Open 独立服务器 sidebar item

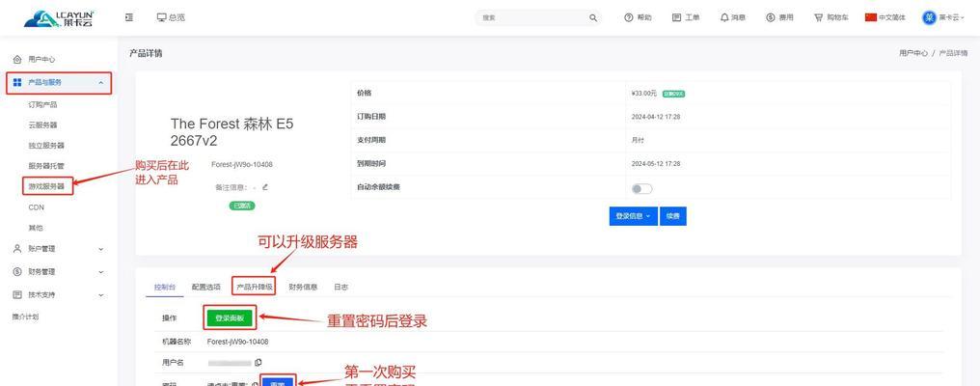pyautogui.click(x=46, y=145)
